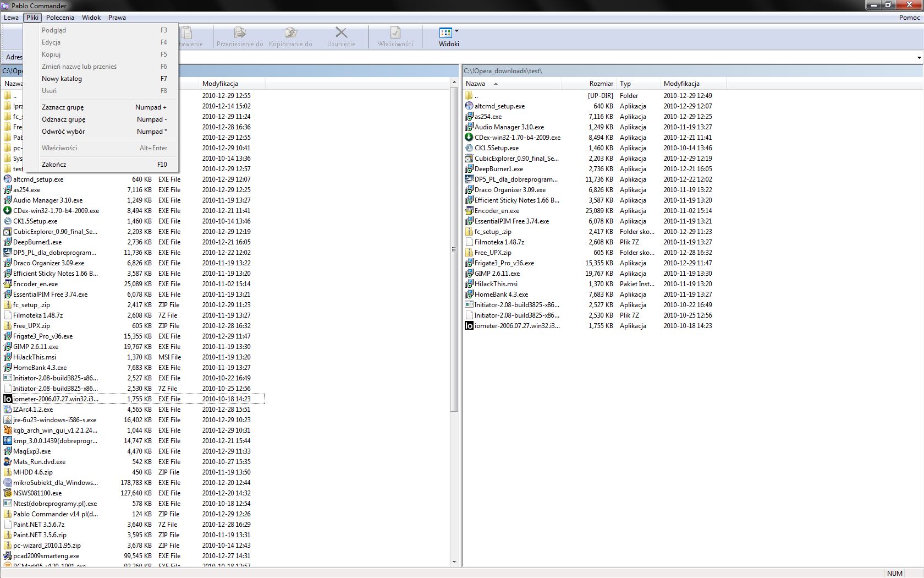Select NSWS081100.exe file name

click(37, 493)
